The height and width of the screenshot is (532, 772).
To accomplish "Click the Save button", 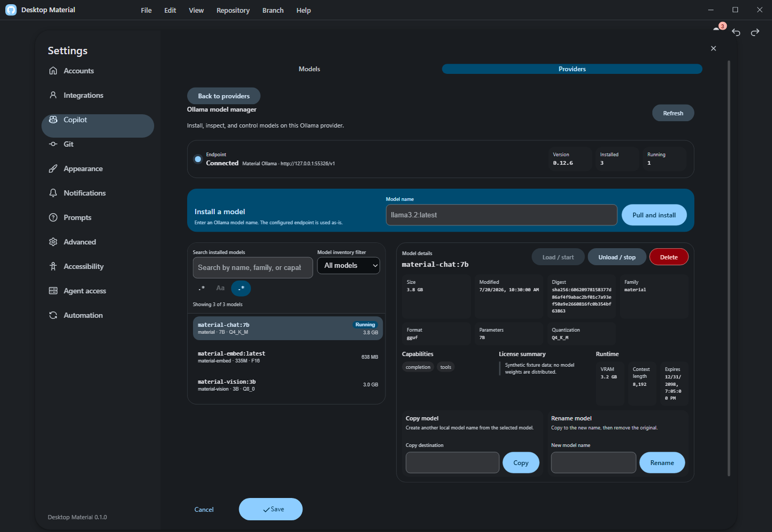I will tap(271, 509).
